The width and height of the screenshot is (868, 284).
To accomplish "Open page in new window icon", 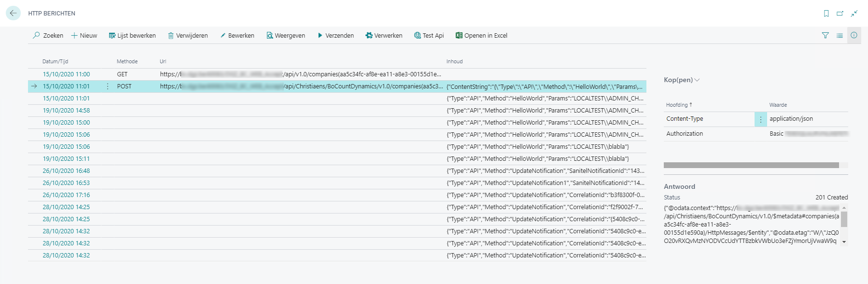I will (x=840, y=14).
